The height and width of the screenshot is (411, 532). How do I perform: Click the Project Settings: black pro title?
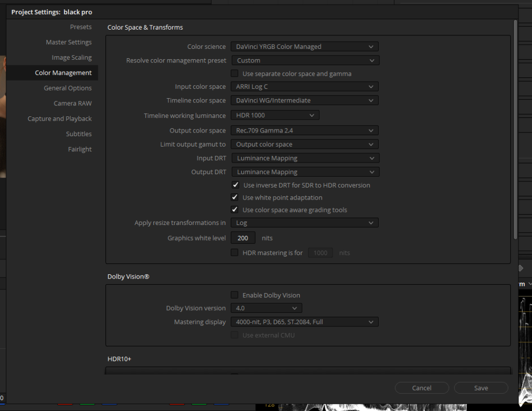click(51, 12)
